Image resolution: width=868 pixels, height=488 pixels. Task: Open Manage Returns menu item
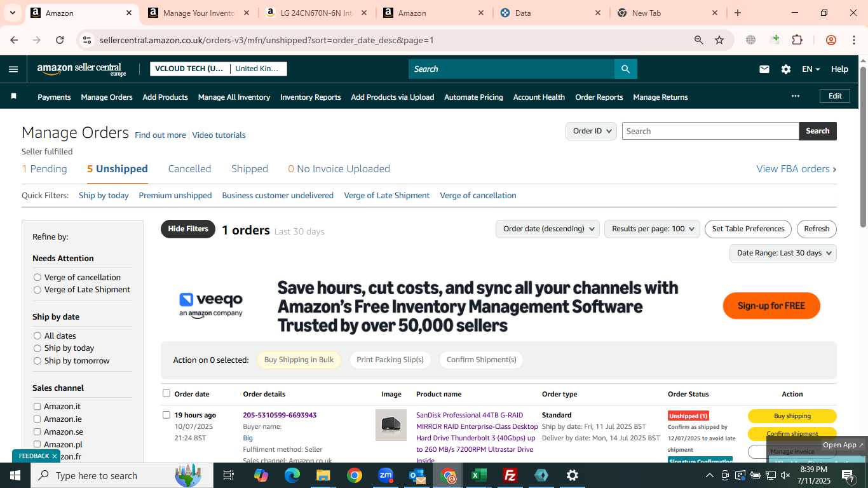pos(660,97)
